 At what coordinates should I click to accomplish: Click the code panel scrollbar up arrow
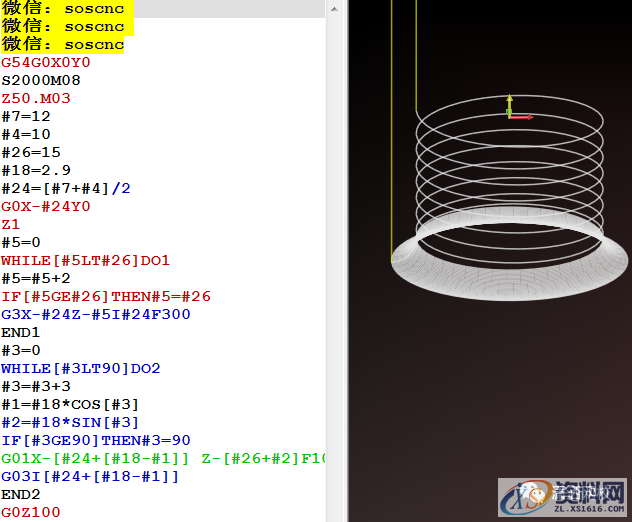pos(335,8)
